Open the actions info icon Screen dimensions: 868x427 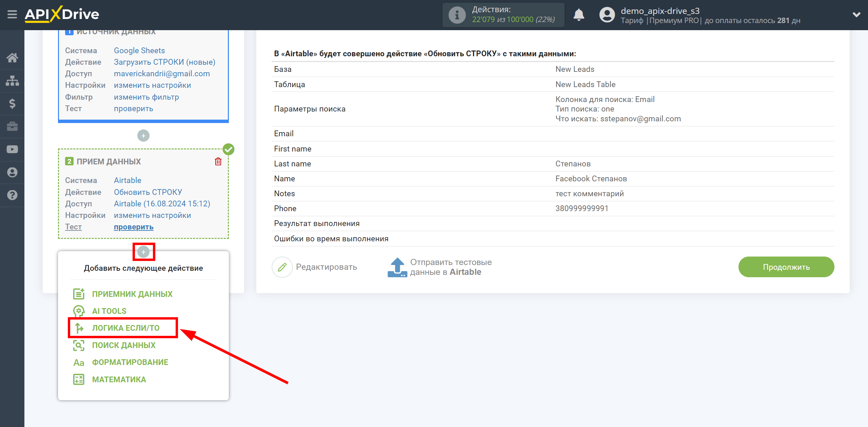[x=457, y=15]
